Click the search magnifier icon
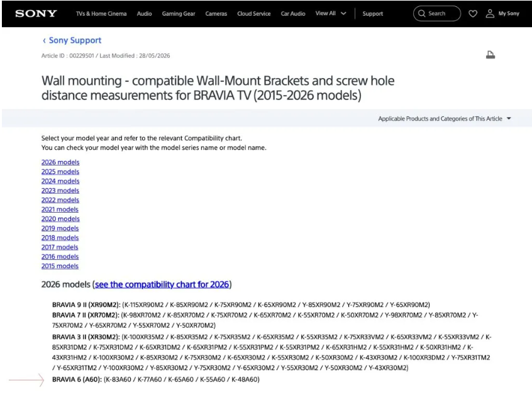The image size is (532, 399). point(421,14)
